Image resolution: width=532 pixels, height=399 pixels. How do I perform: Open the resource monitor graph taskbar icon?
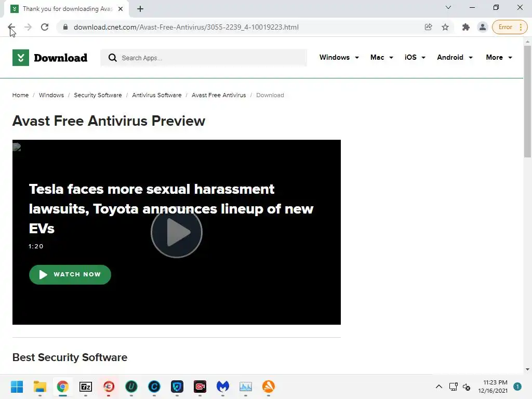(246, 387)
